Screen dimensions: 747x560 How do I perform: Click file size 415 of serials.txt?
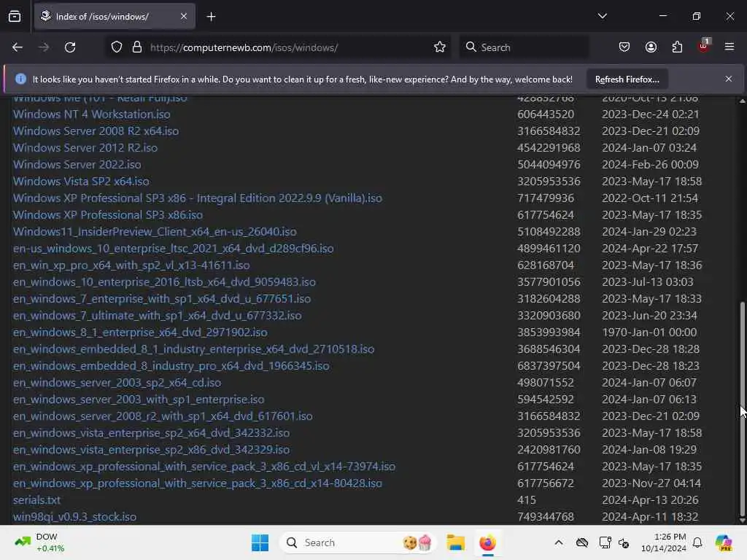coord(527,500)
